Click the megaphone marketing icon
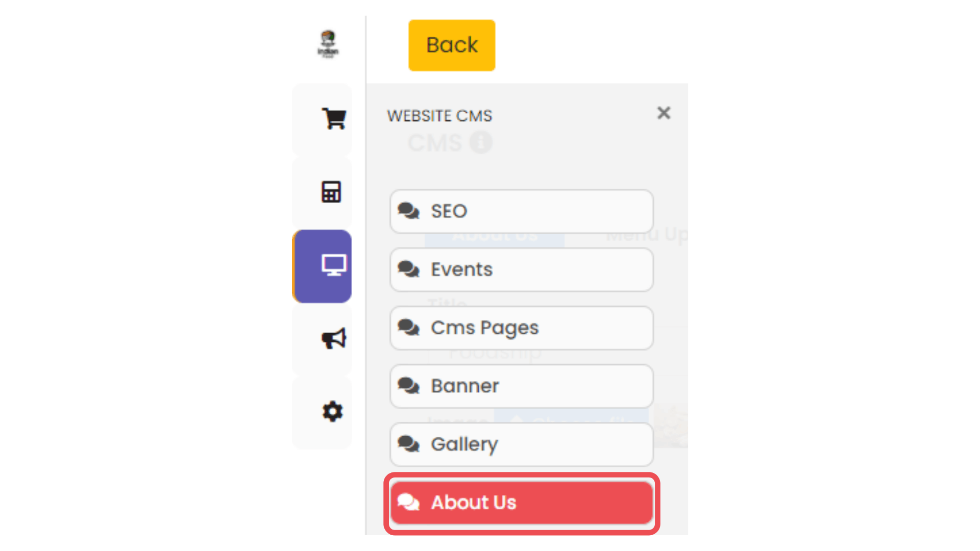This screenshot has width=980, height=551. [x=334, y=338]
